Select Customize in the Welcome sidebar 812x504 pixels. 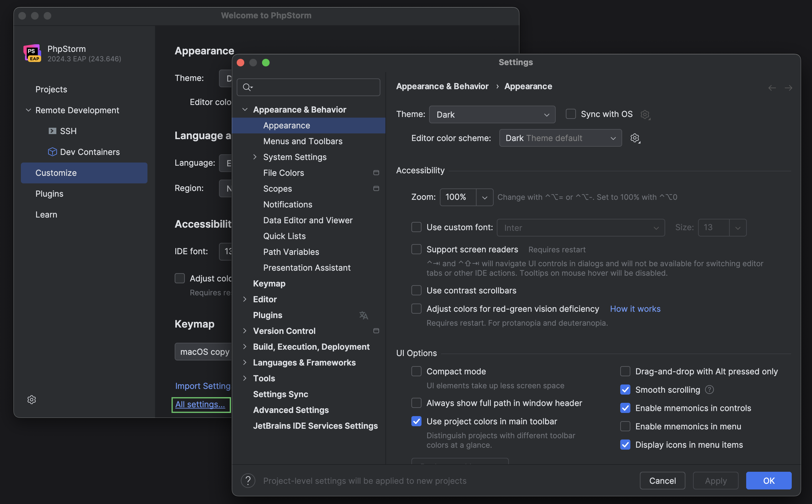[x=56, y=173]
